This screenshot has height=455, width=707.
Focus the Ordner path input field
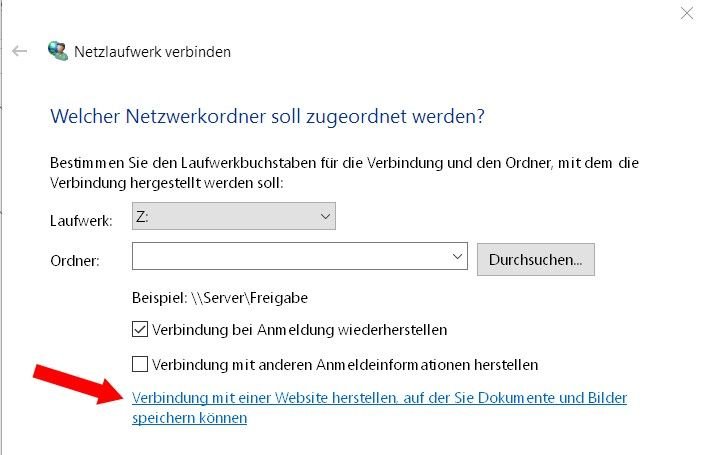click(x=300, y=256)
